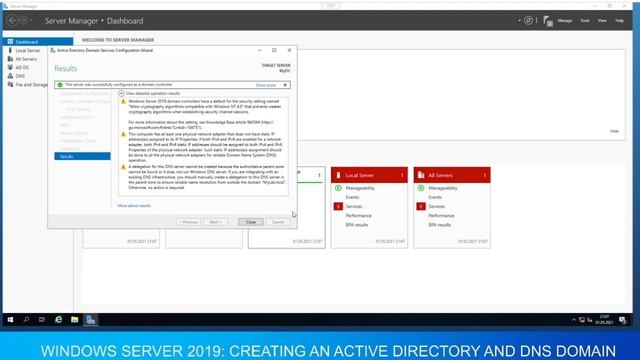The image size is (640, 360).
Task: Open Local Server in left navigation
Action: [x=28, y=50]
